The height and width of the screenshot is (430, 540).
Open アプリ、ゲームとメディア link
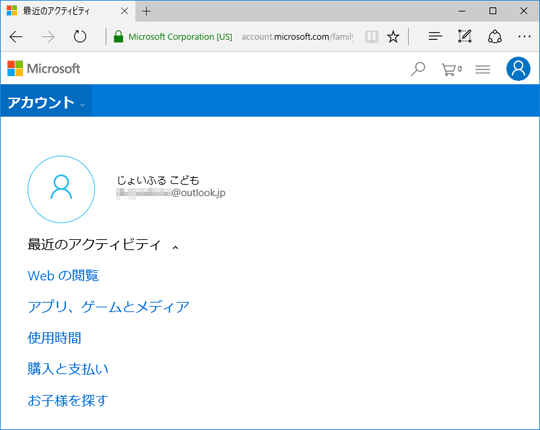point(108,307)
